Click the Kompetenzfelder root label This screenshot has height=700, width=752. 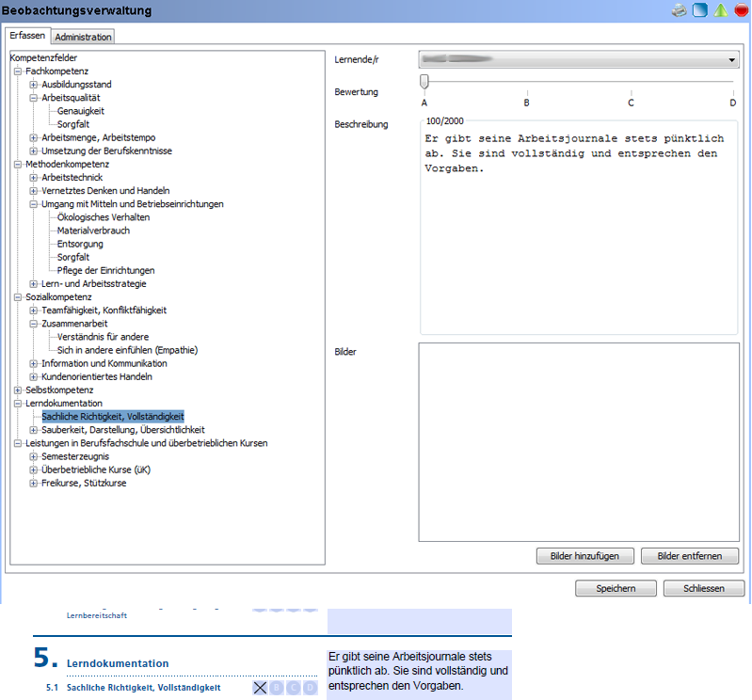pyautogui.click(x=43, y=58)
